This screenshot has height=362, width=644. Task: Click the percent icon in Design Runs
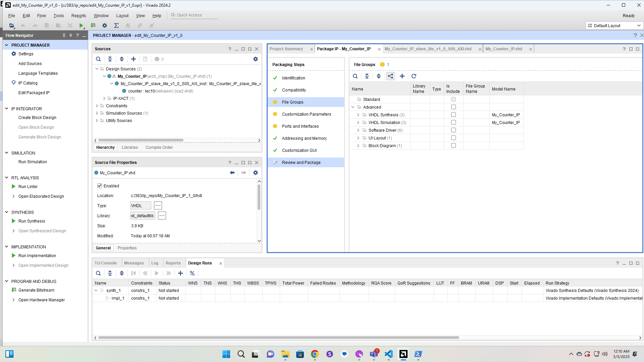192,273
